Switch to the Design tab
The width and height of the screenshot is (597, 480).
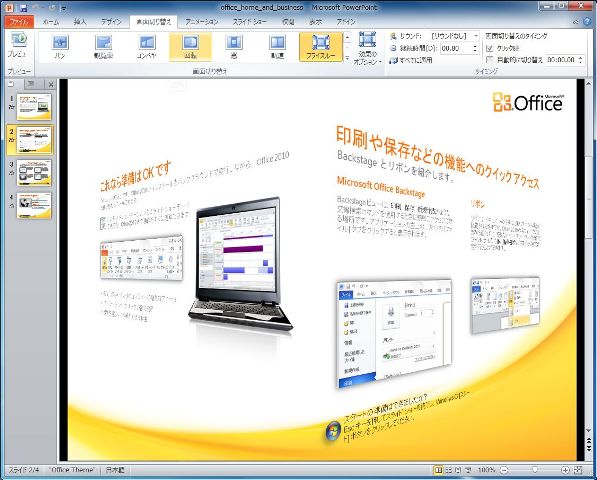(x=111, y=22)
